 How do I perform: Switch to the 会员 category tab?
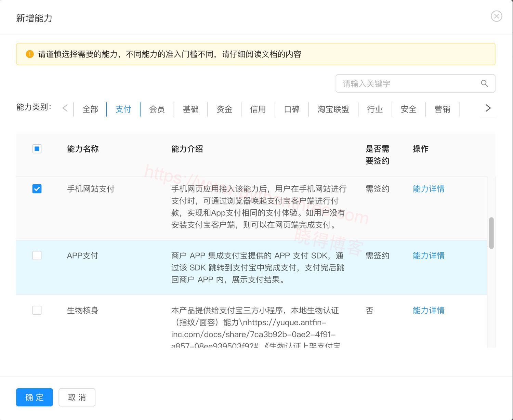click(157, 109)
